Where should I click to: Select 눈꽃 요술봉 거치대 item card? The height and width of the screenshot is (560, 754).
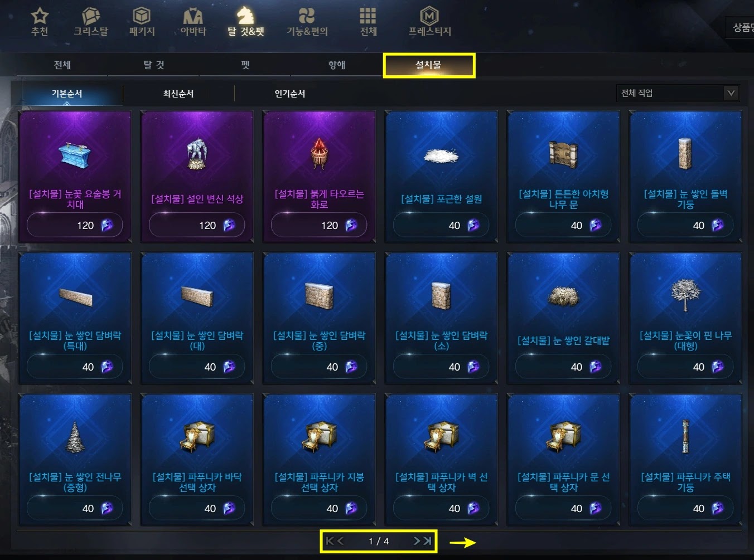pyautogui.click(x=75, y=177)
